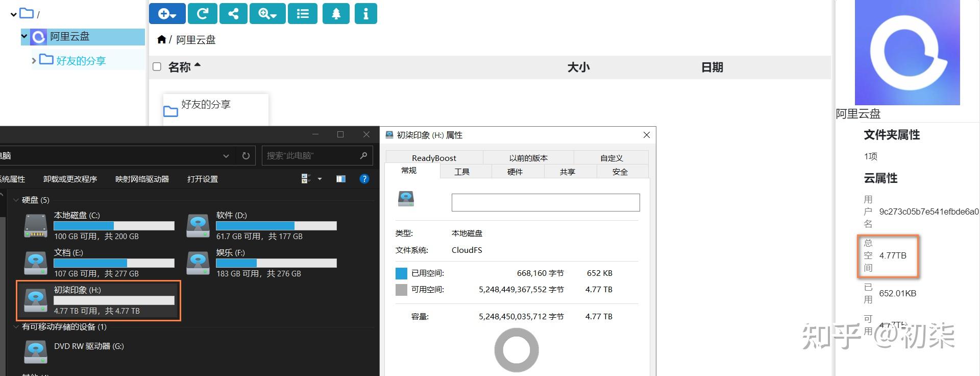Select the 娱乐 (F:) drive
This screenshot has width=980, height=376.
point(262,263)
